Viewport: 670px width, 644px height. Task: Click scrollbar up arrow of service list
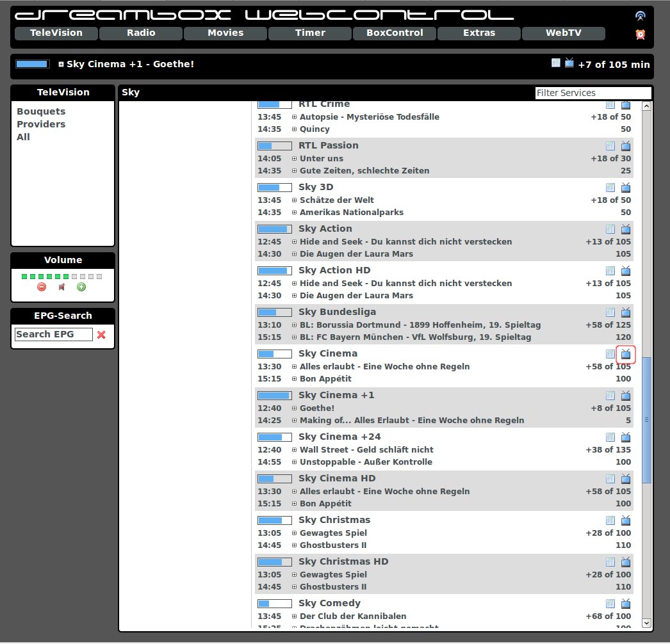point(646,106)
